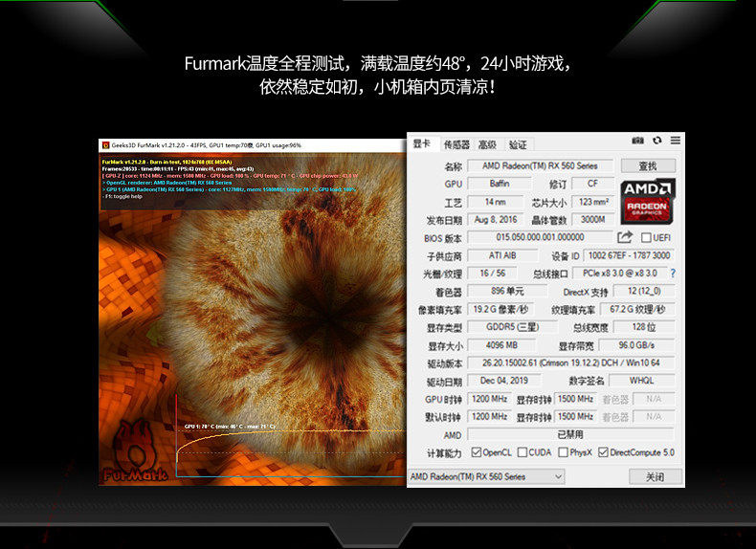Click the ROPs/TMUs value 16 / 56
The width and height of the screenshot is (756, 549).
tap(493, 274)
